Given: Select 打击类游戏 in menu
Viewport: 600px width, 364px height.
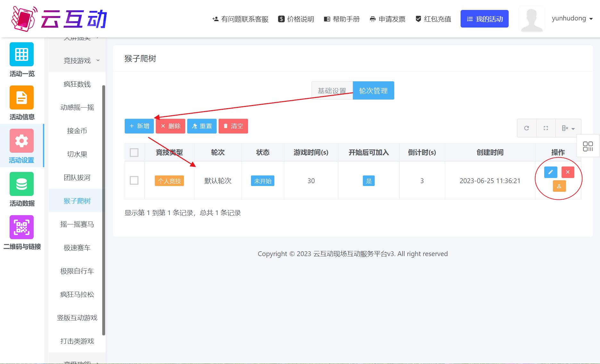Looking at the screenshot, I should click(x=77, y=341).
